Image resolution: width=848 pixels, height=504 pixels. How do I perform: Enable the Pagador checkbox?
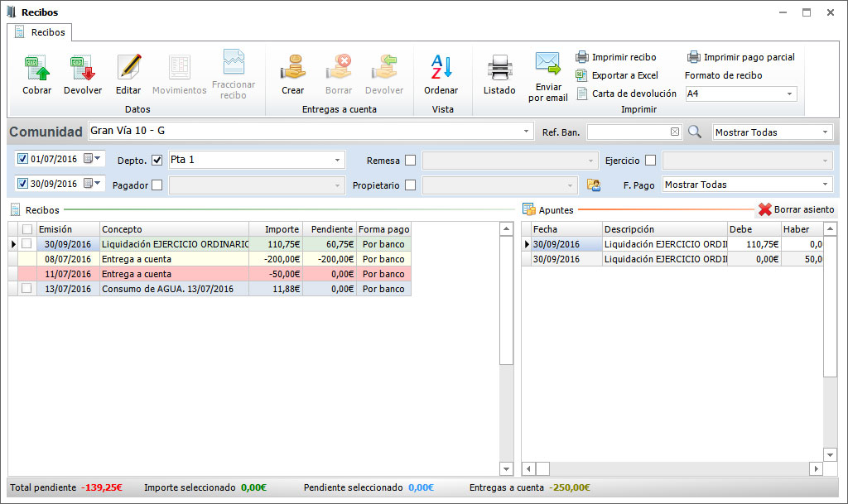[x=157, y=185]
